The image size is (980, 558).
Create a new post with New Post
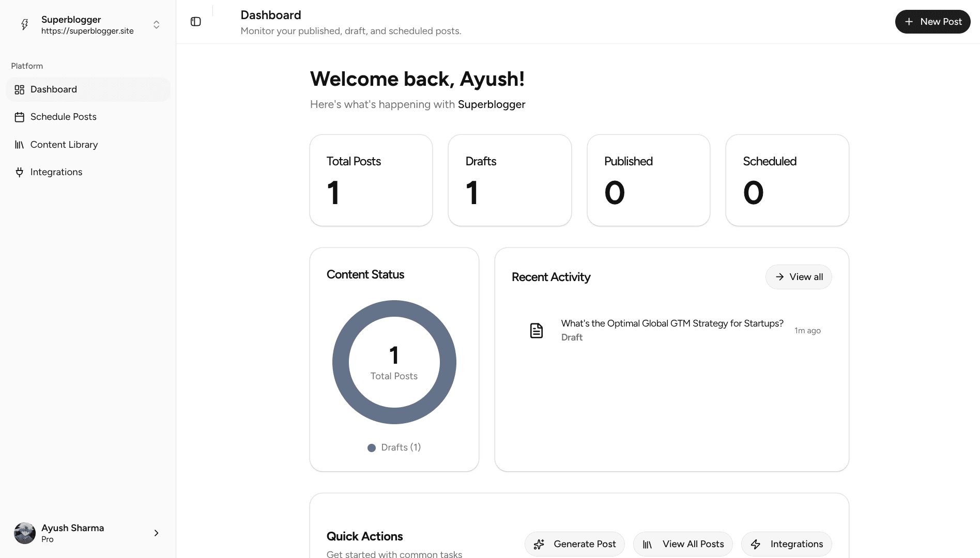click(x=932, y=22)
